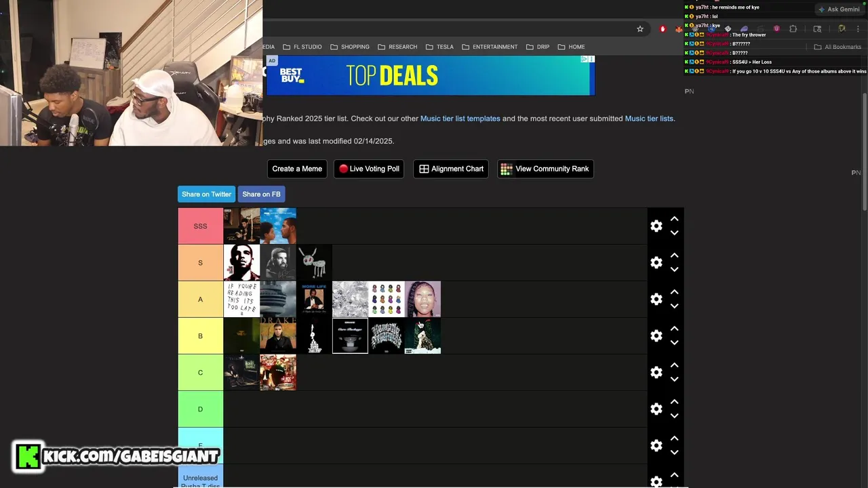Open the FL STUDIO bookmark folder
The width and height of the screenshot is (868, 488).
click(x=302, y=47)
